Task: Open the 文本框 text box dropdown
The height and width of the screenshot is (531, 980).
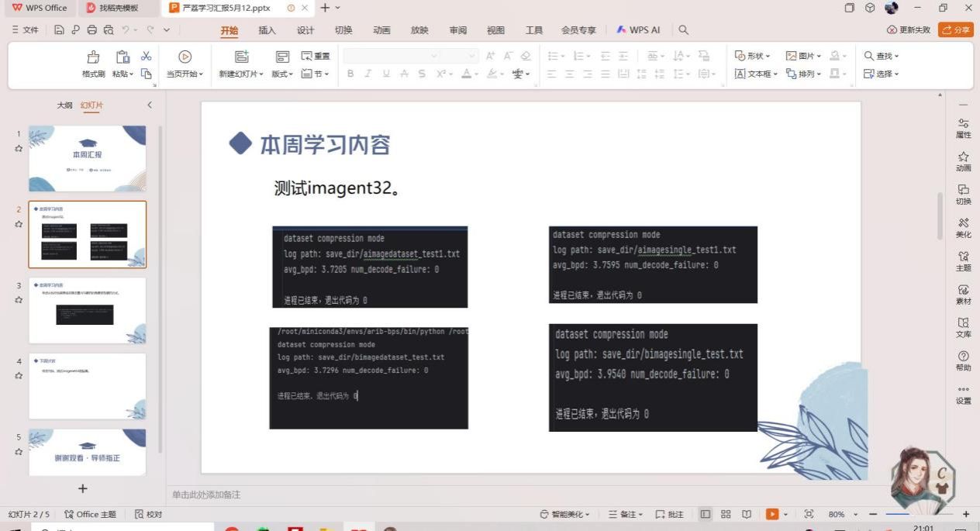Action: 756,74
